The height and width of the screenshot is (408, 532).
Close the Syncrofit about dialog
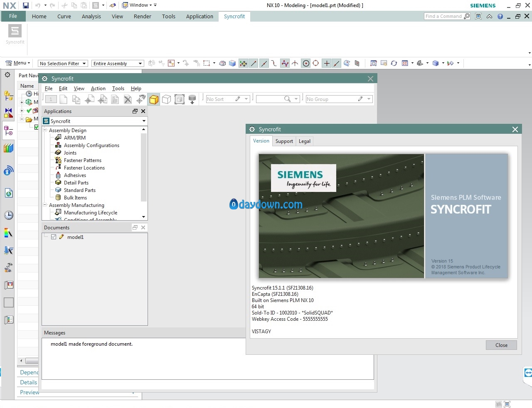tap(501, 345)
